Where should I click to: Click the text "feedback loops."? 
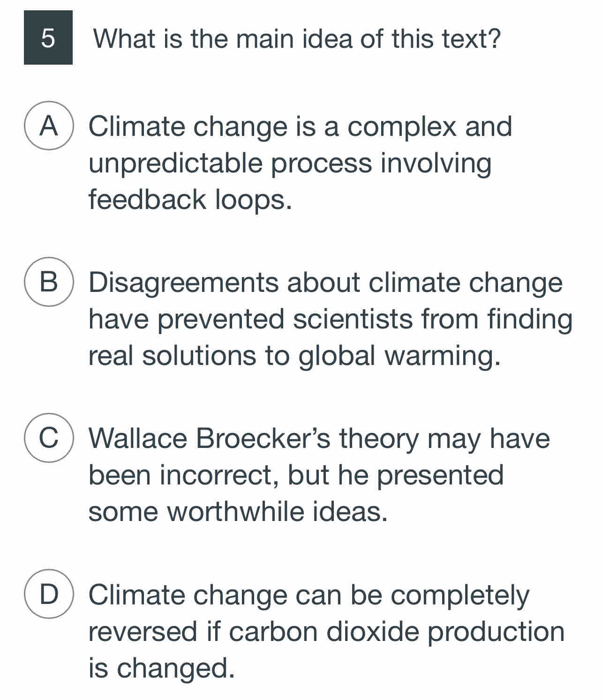[190, 199]
